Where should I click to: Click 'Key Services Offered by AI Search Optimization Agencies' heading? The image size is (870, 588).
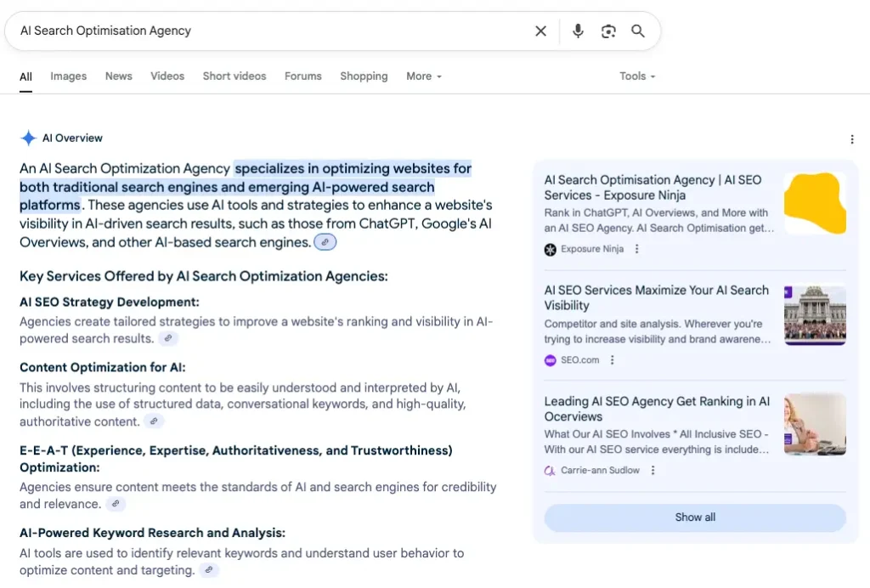click(204, 276)
